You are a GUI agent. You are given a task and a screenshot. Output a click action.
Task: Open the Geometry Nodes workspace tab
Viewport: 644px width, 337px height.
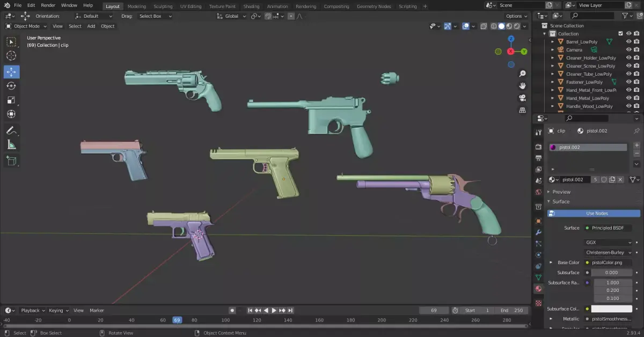(x=374, y=6)
